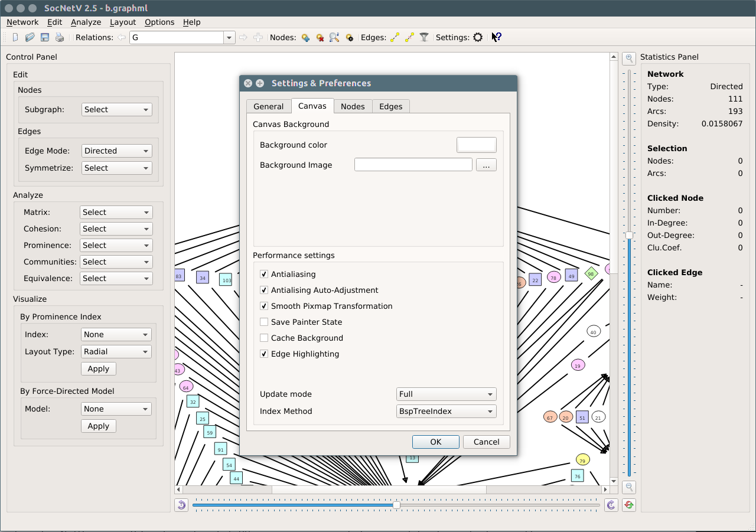Click Cancel in Settings dialog
Image resolution: width=756 pixels, height=532 pixels.
(486, 442)
